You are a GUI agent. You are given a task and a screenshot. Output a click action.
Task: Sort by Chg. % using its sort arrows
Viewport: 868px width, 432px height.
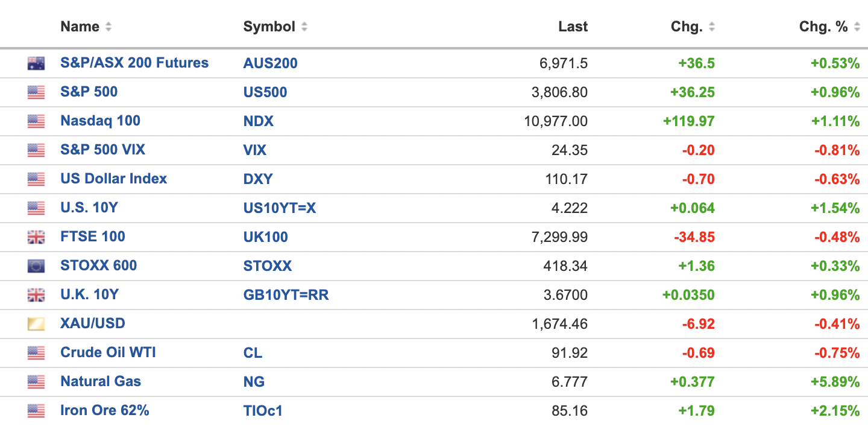click(857, 27)
